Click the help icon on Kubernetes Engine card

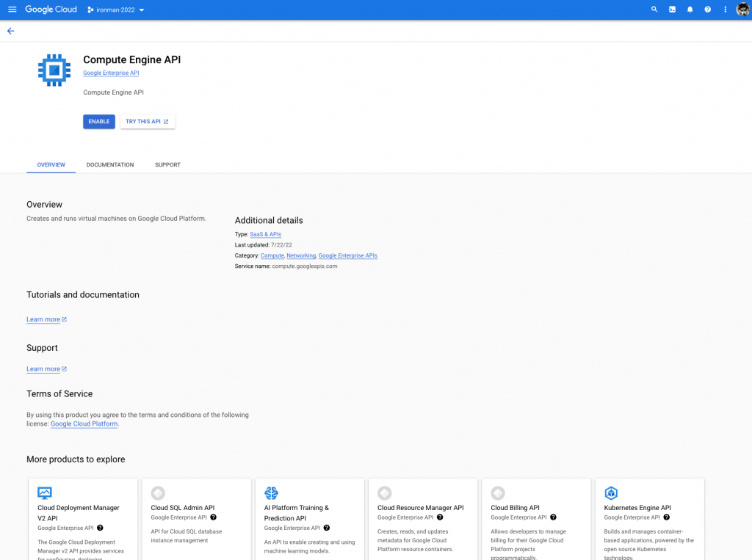[667, 517]
